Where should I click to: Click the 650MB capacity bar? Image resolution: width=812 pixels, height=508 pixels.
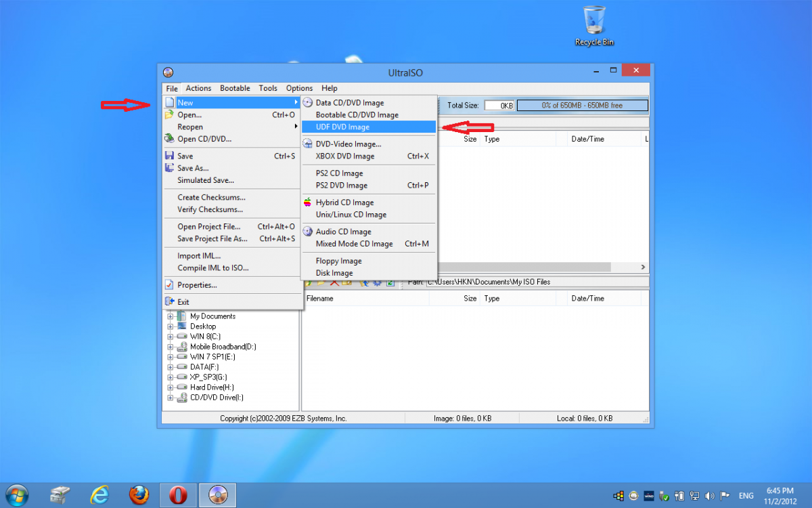click(x=582, y=106)
